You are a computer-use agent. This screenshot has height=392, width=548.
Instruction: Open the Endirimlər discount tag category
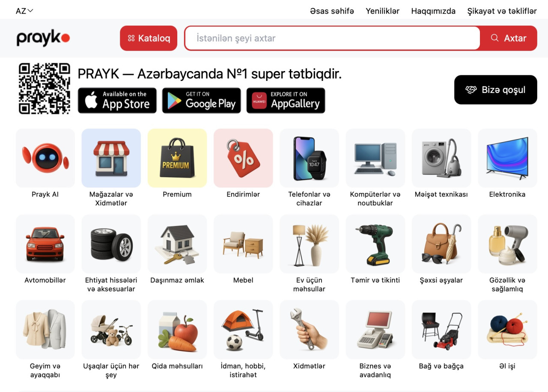coord(243,158)
